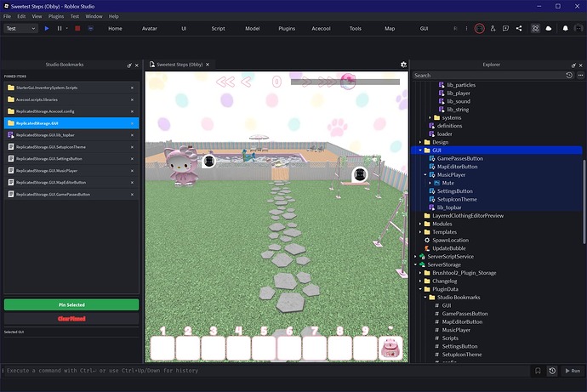
Task: Select the SetupIconTheme script under GUI
Action: click(x=457, y=199)
